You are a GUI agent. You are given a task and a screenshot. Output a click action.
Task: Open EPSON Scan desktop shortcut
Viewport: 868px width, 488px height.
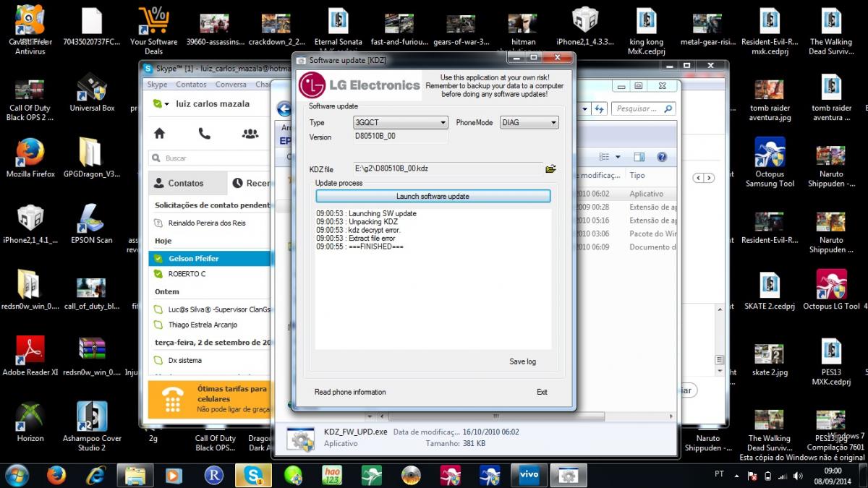click(92, 224)
